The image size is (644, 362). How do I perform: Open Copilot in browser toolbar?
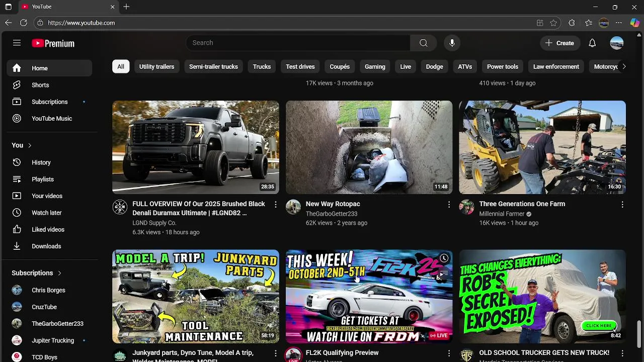click(634, 23)
